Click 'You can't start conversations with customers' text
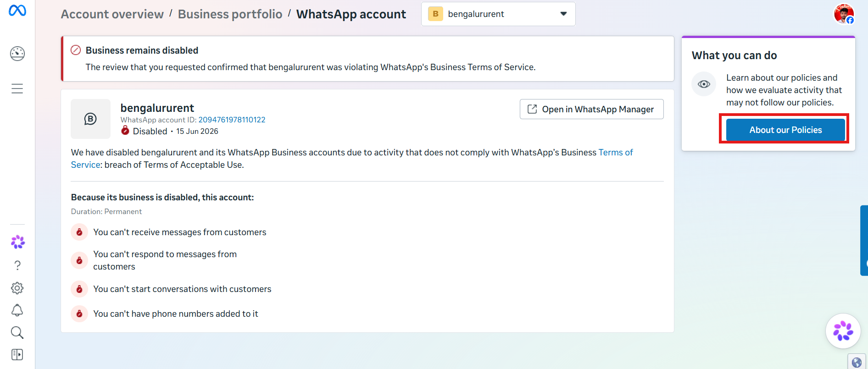The height and width of the screenshot is (369, 868). pos(182,289)
